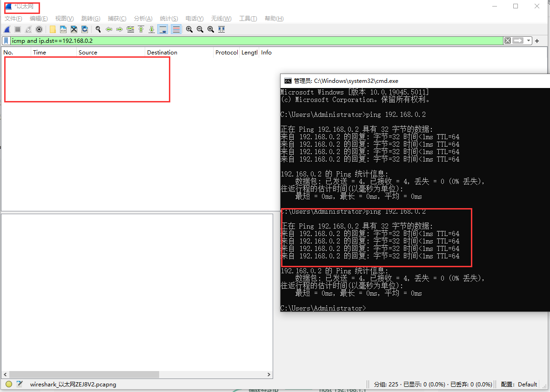Open capture options gear icon

tap(39, 29)
